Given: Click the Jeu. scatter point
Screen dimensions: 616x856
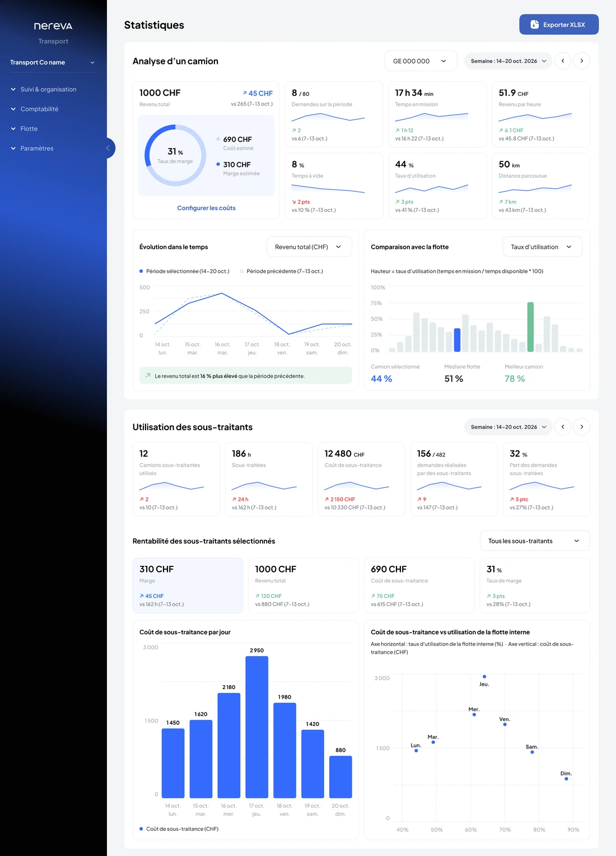Looking at the screenshot, I should tap(484, 677).
